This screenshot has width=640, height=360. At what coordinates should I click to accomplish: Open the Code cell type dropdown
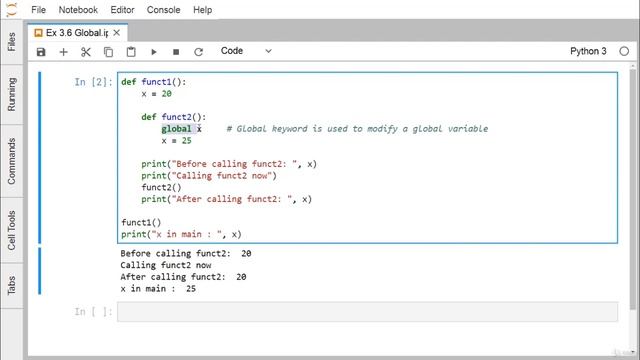point(246,51)
